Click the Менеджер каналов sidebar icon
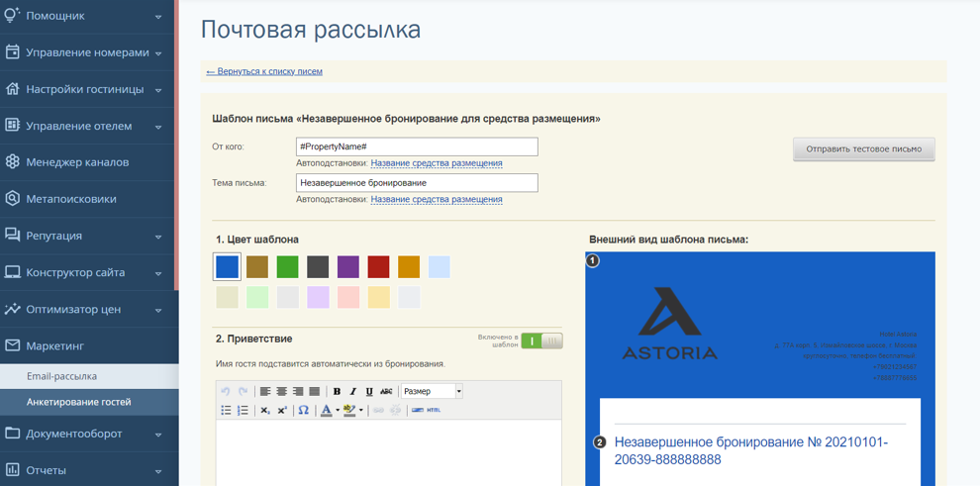980x486 pixels. click(x=12, y=161)
